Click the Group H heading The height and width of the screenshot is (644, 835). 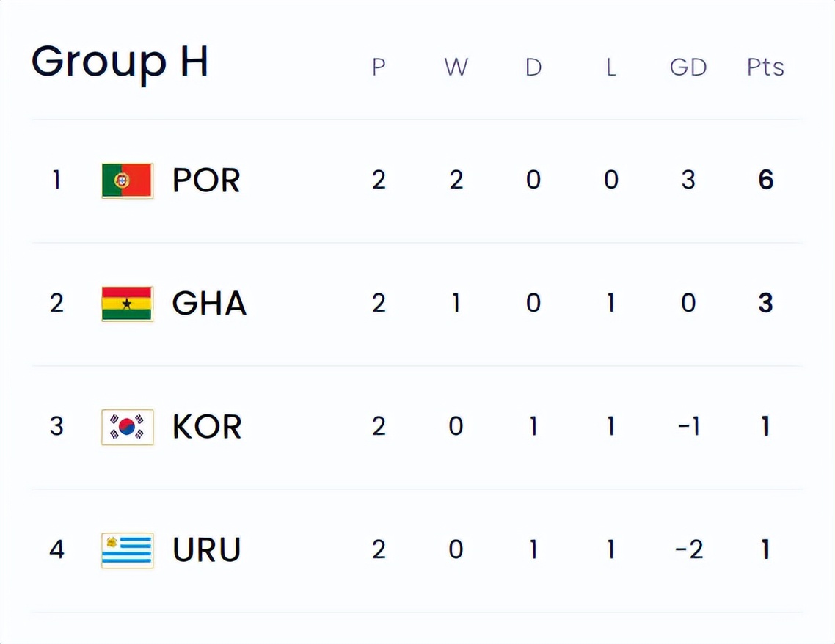pos(120,62)
